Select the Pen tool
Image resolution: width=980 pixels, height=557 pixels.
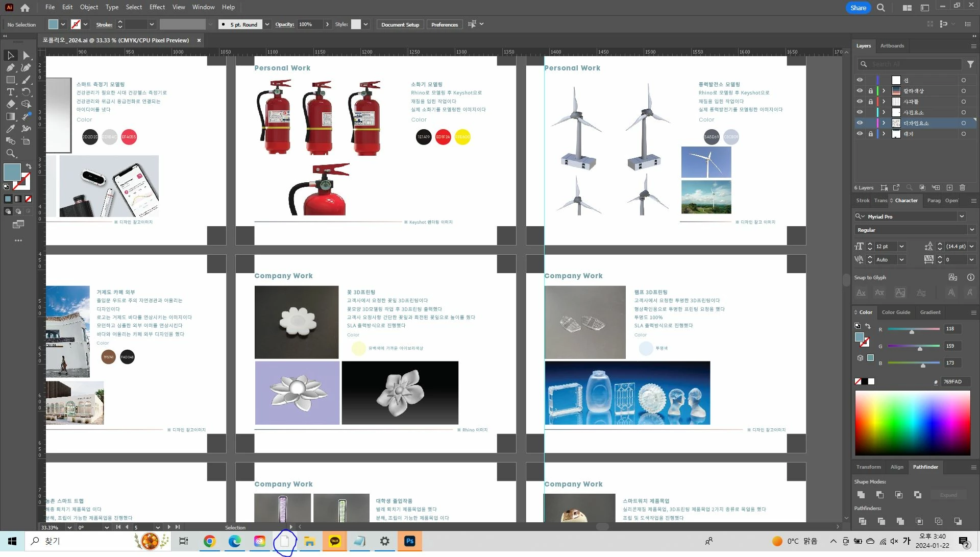tap(11, 67)
